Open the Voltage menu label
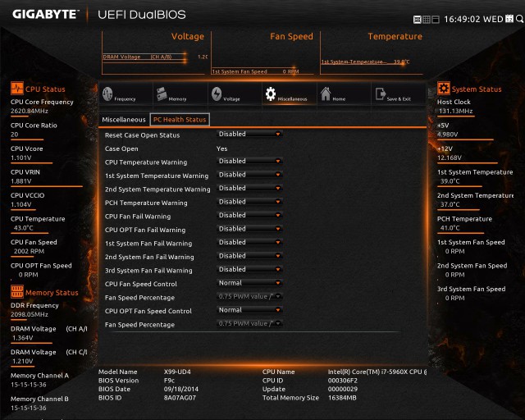The image size is (525, 420). (x=231, y=99)
